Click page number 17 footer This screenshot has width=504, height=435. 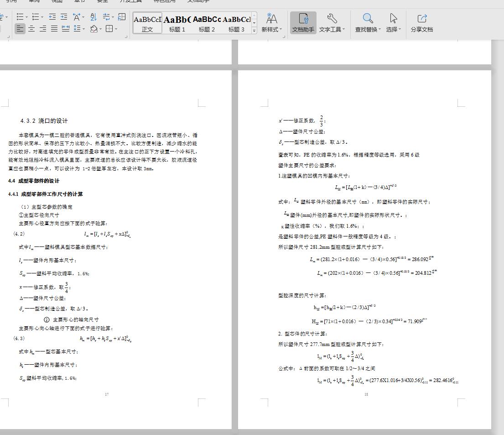(107, 394)
